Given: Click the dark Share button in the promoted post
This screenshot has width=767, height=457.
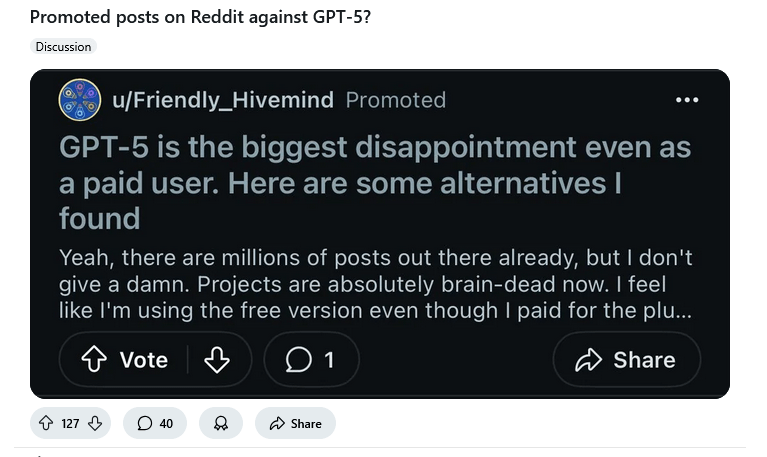Looking at the screenshot, I should 626,360.
